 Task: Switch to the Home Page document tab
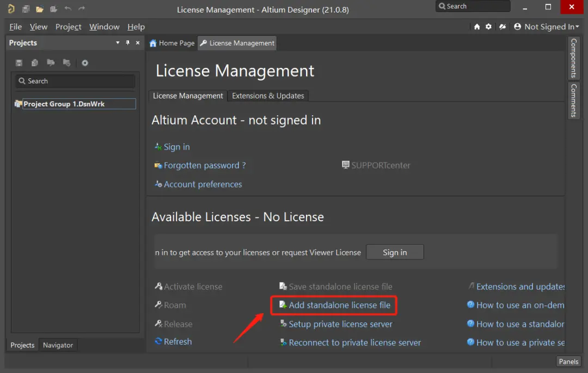[172, 43]
